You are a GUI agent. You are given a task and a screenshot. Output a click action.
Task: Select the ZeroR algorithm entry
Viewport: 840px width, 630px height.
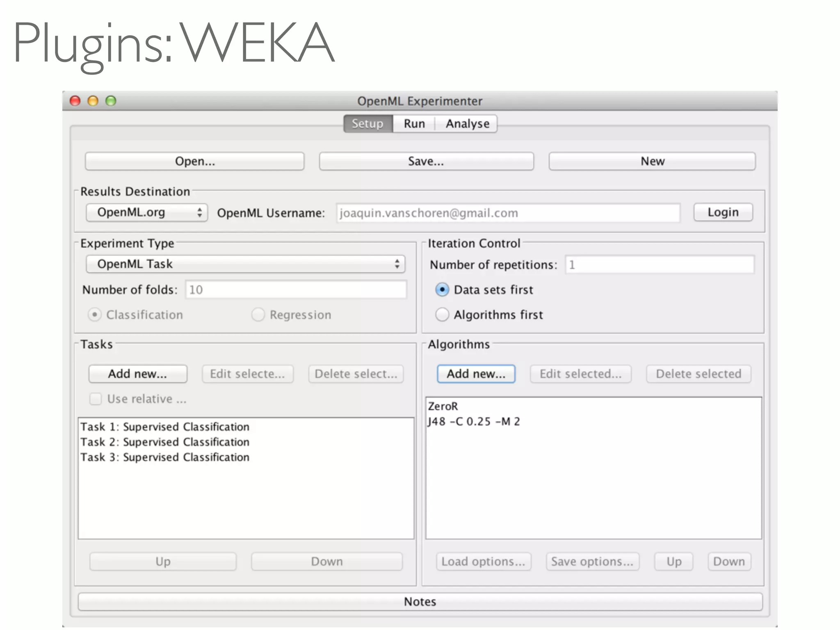593,406
